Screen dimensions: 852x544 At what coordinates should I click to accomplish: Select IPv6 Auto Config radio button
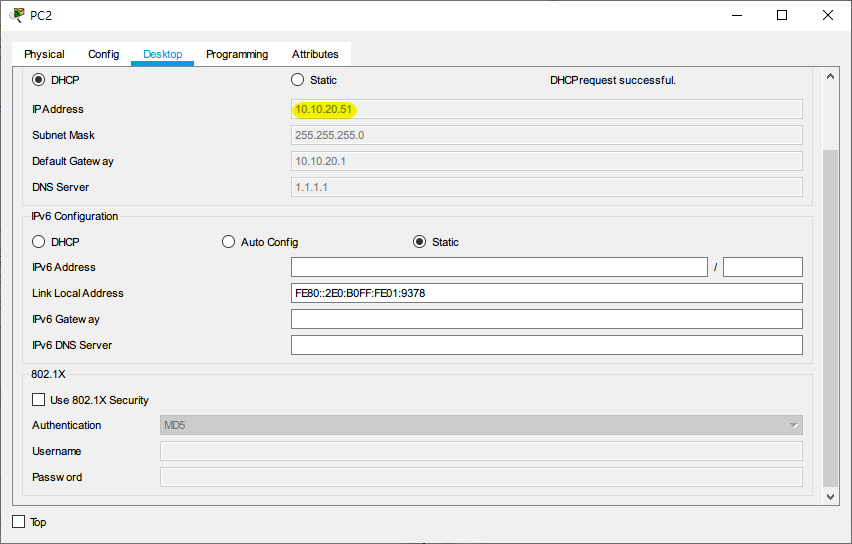[x=229, y=242]
